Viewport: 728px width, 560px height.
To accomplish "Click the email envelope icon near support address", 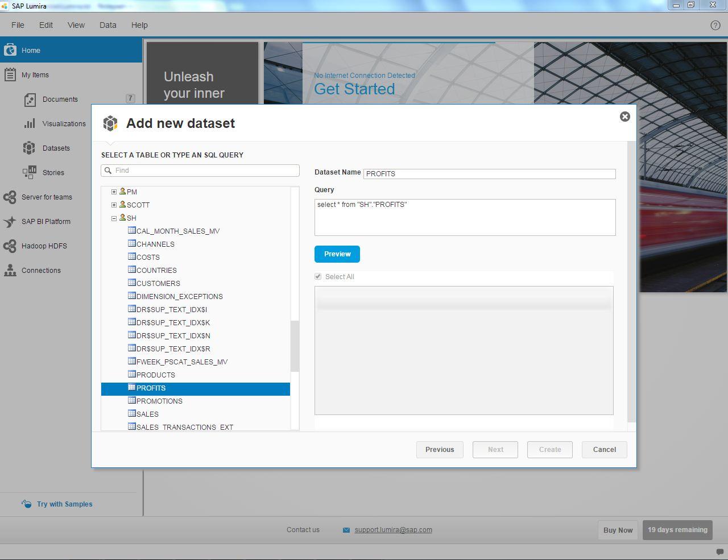I will (x=346, y=530).
